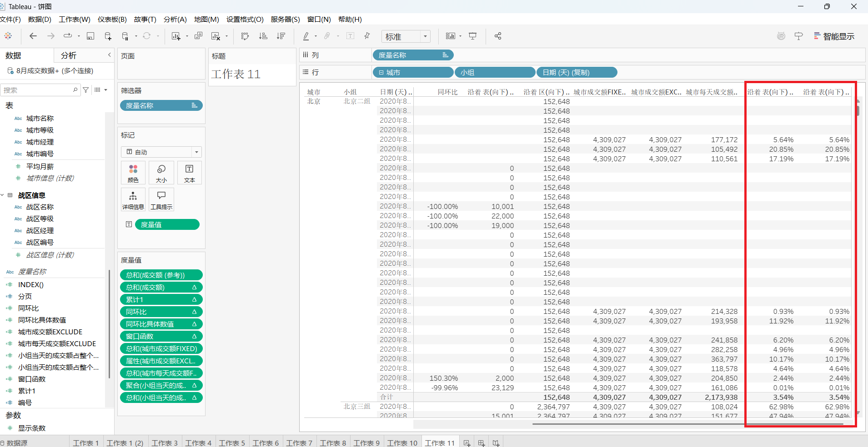Click the redo forward arrow
Screen dimensions: 868x447
coord(50,36)
